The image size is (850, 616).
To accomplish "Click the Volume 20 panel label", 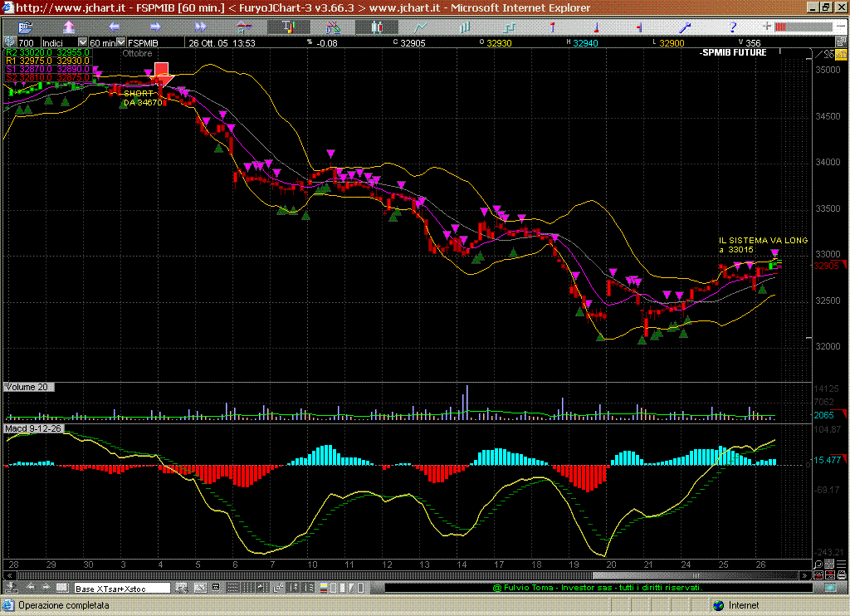I will click(x=30, y=388).
